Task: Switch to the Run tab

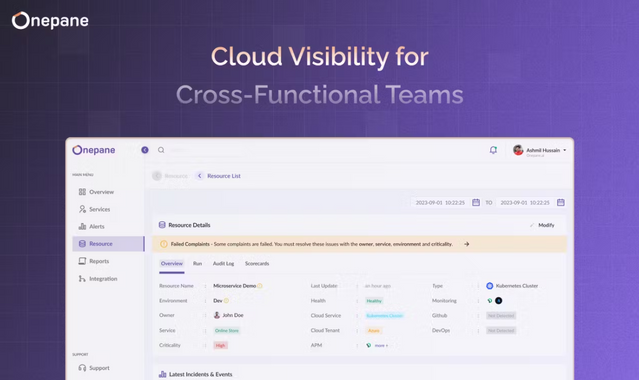Action: (197, 263)
